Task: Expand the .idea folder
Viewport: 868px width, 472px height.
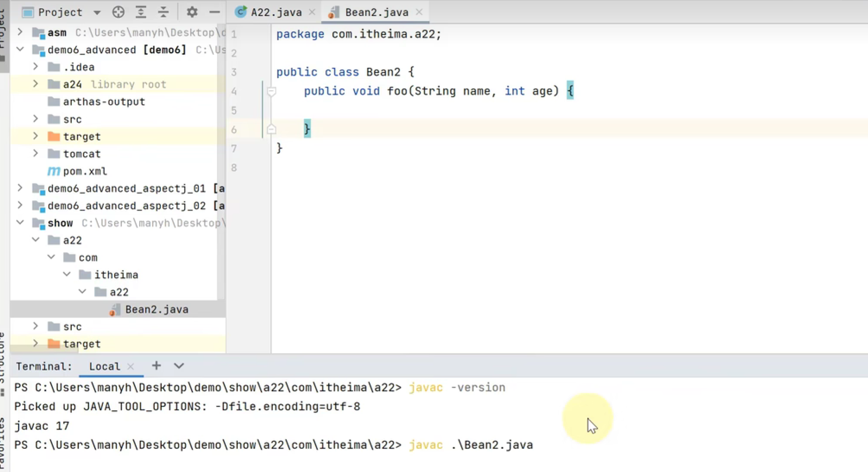Action: (x=35, y=67)
